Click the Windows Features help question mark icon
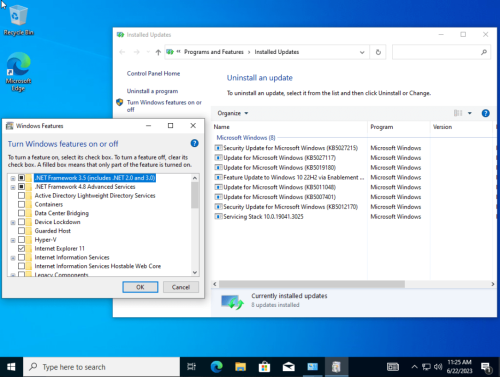The width and height of the screenshot is (500, 377). click(194, 143)
